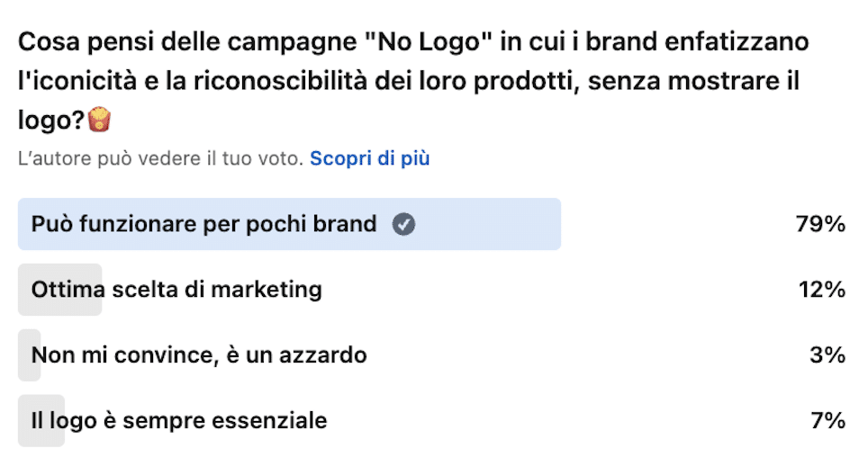
Task: Click the 3% result percentage
Action: [827, 355]
